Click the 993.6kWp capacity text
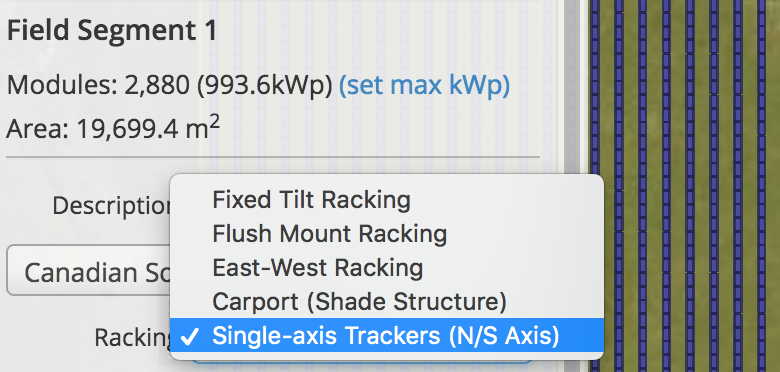 tap(264, 86)
